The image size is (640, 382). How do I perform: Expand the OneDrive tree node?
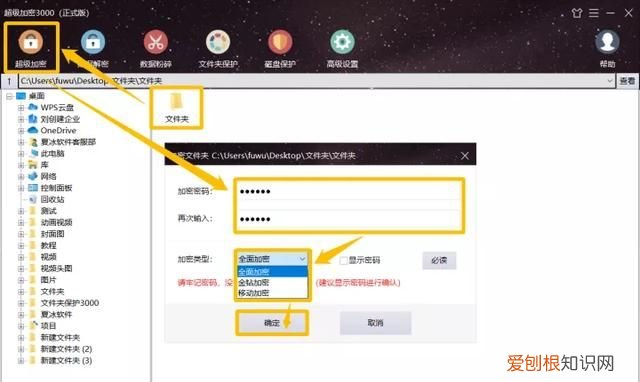[21, 131]
